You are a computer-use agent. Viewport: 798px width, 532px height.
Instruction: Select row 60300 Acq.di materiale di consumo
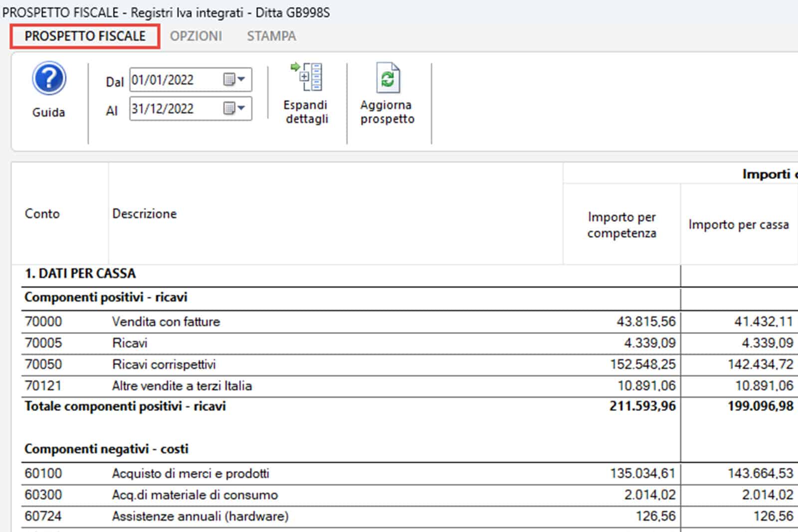pyautogui.click(x=195, y=495)
